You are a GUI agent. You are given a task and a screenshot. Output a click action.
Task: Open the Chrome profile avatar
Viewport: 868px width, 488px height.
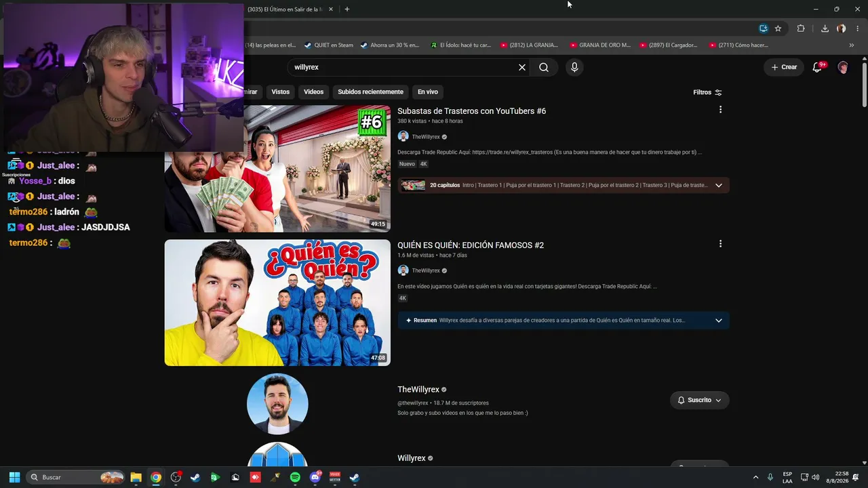[x=842, y=28]
